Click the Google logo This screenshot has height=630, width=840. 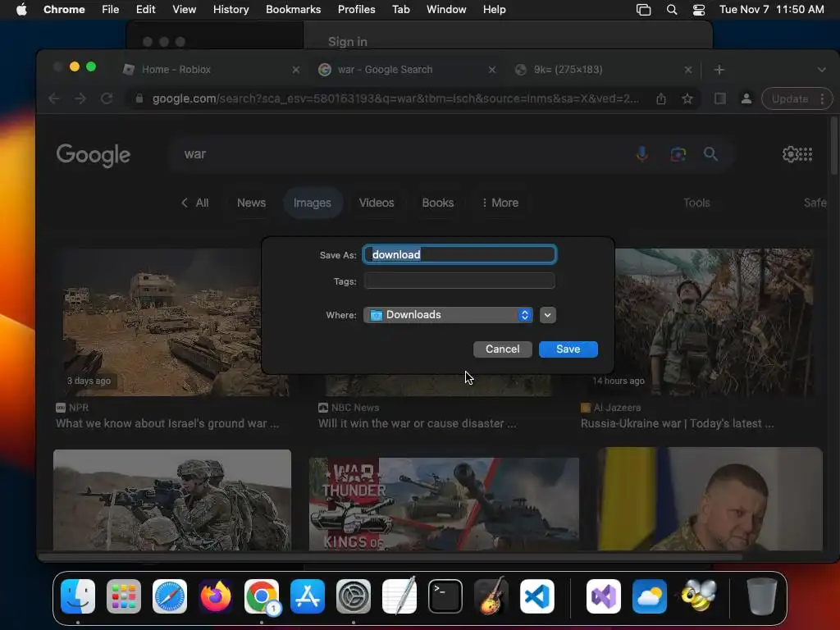[94, 155]
